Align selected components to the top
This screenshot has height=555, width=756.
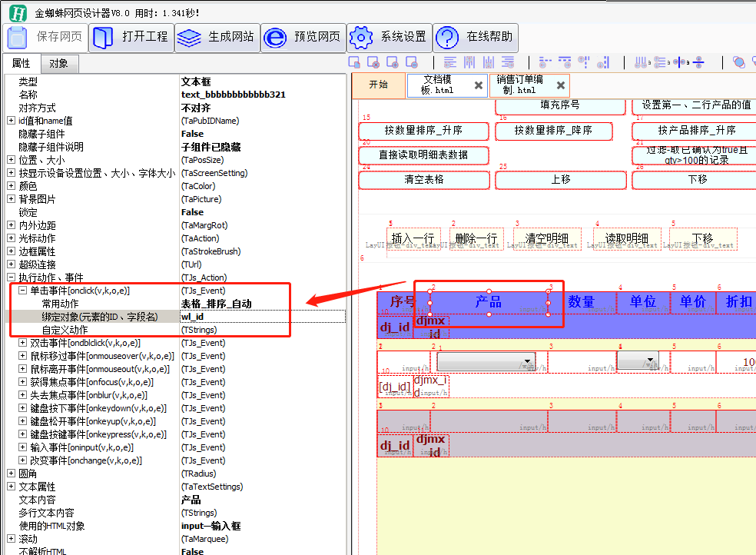469,61
